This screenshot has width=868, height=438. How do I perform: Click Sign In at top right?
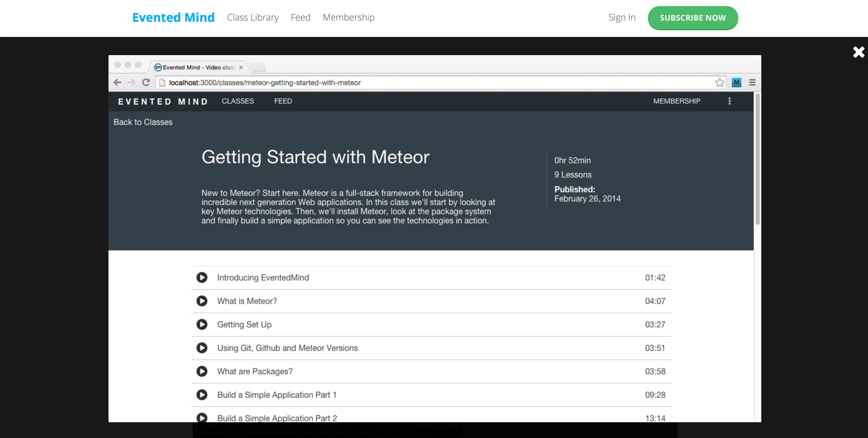[x=622, y=17]
